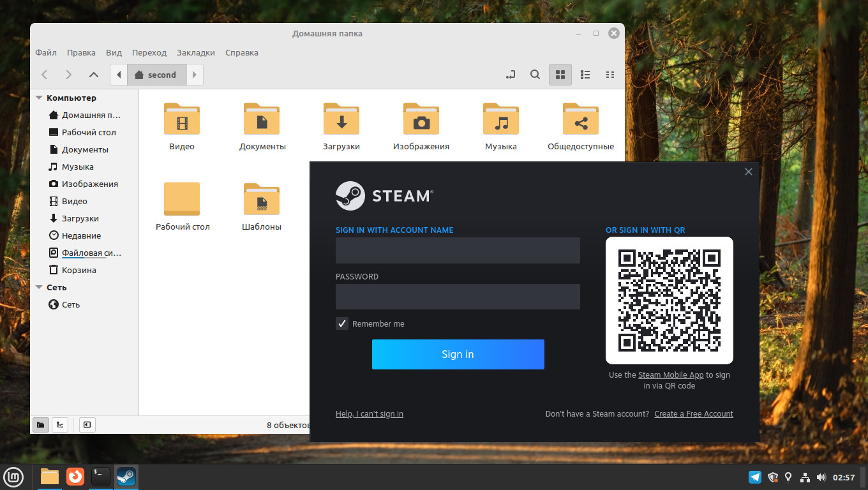Open the Изображения folder icon
The width and height of the screenshot is (868, 490).
pyautogui.click(x=421, y=119)
